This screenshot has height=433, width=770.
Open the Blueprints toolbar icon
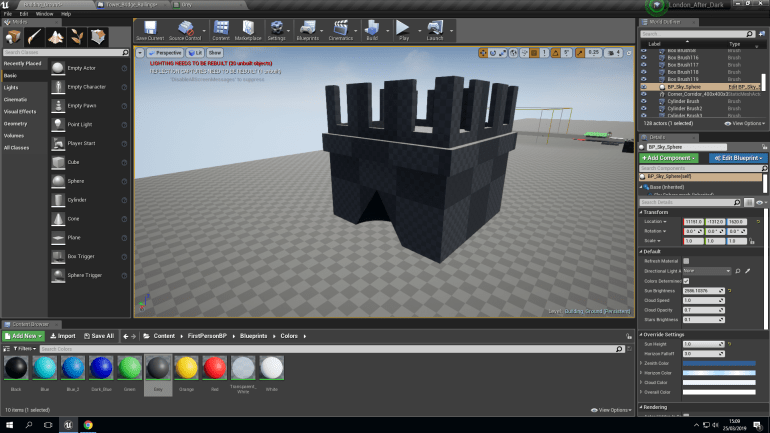click(308, 28)
